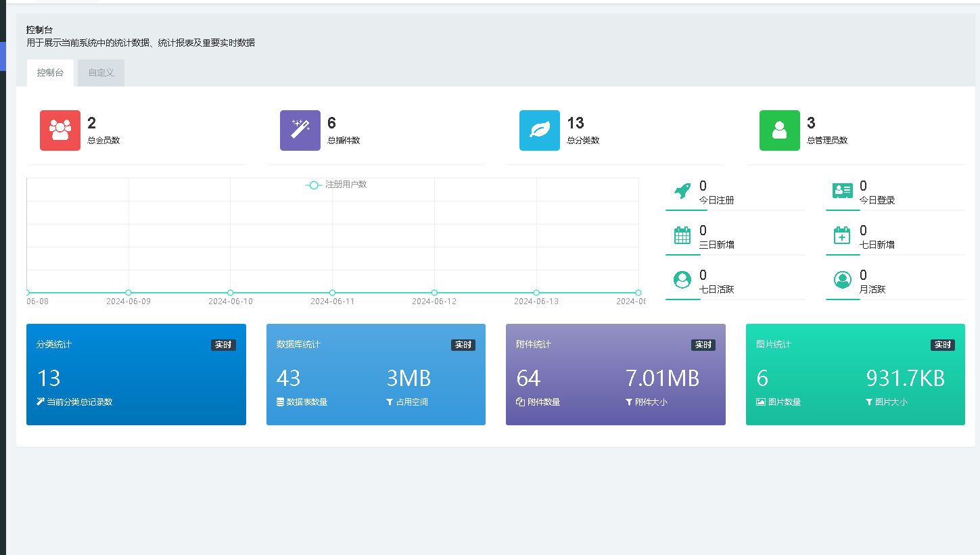Click the 2024-06-11 data point on chart
The width and height of the screenshot is (980, 555).
pyautogui.click(x=332, y=293)
